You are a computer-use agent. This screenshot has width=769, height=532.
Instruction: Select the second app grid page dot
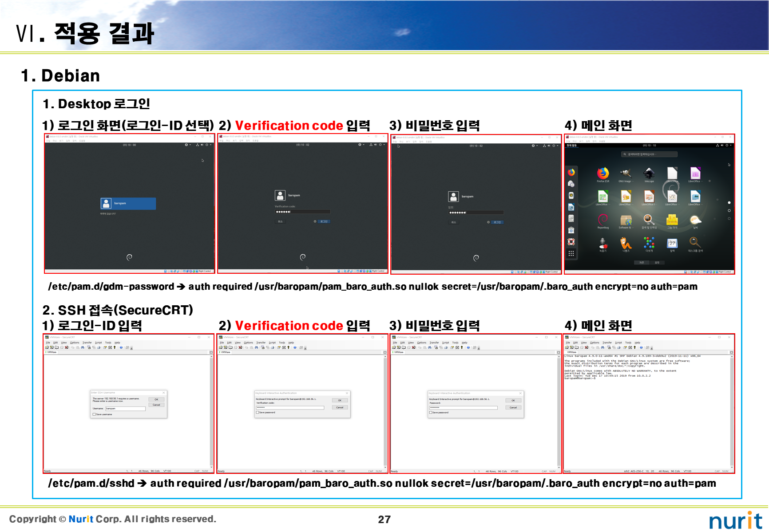tap(729, 211)
